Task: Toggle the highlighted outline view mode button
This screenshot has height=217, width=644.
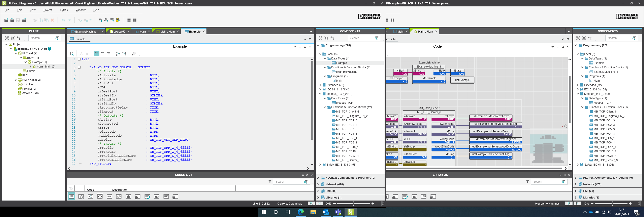Action: [x=97, y=54]
